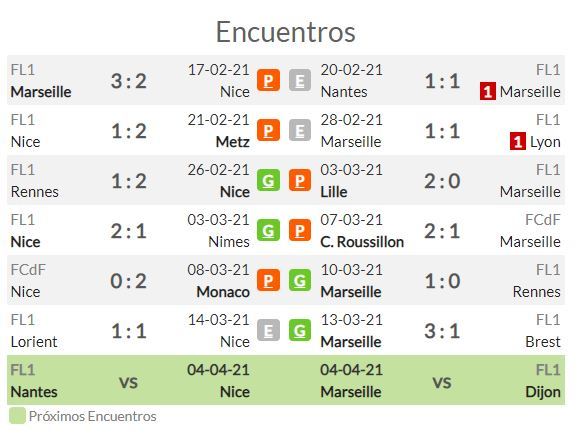Click the Encuentros heading
580x434 pixels.
tap(286, 32)
